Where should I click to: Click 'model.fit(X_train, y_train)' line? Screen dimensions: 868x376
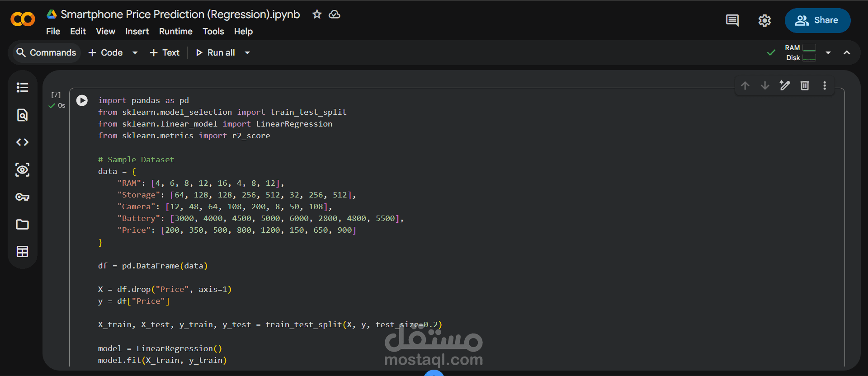[162, 360]
